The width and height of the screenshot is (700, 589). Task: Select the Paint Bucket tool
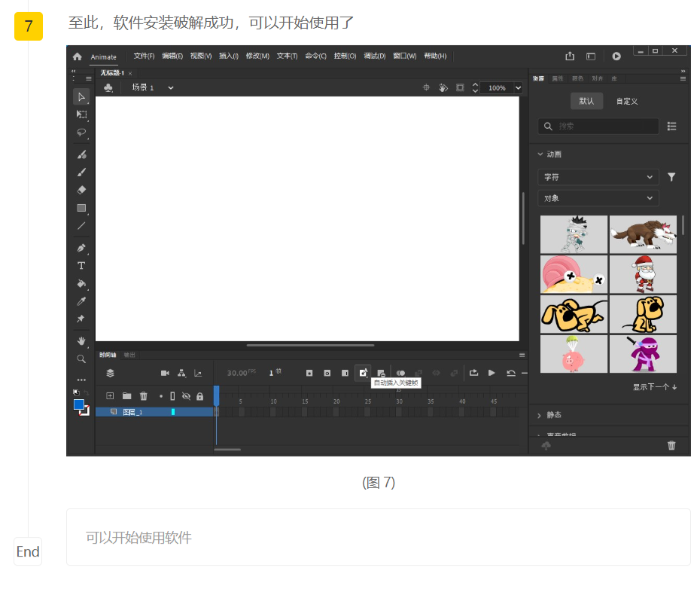81,284
